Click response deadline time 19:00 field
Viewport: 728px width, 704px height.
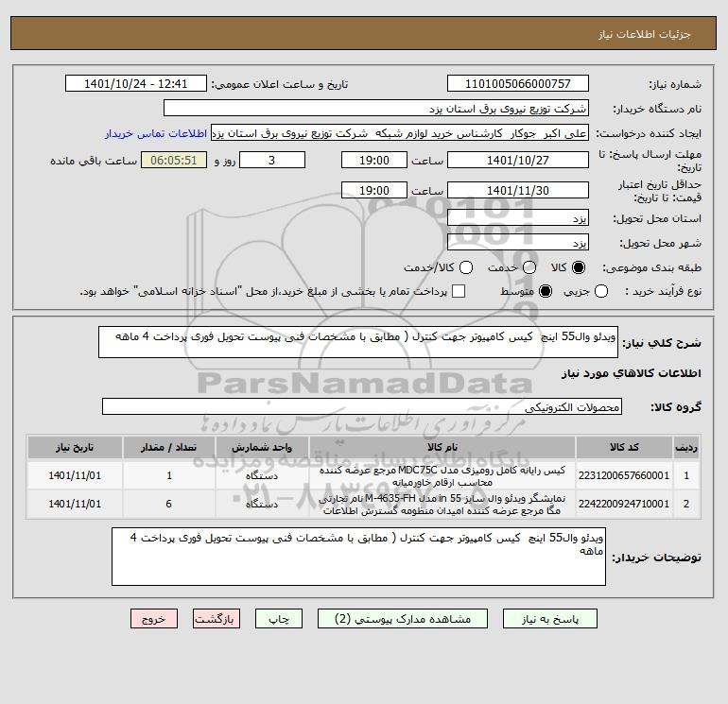374,160
